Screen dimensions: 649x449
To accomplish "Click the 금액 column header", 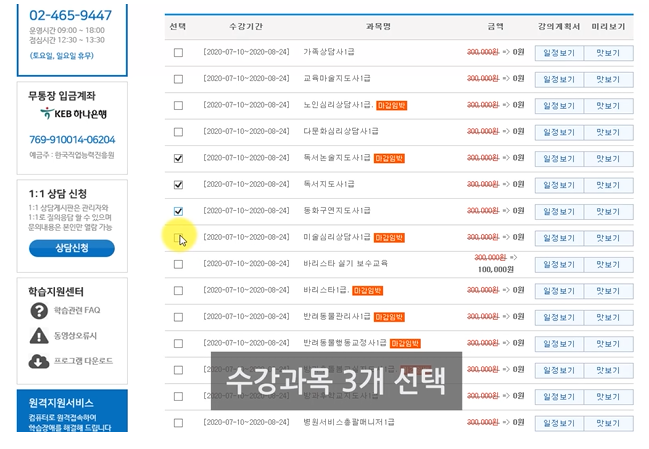I will 495,26.
